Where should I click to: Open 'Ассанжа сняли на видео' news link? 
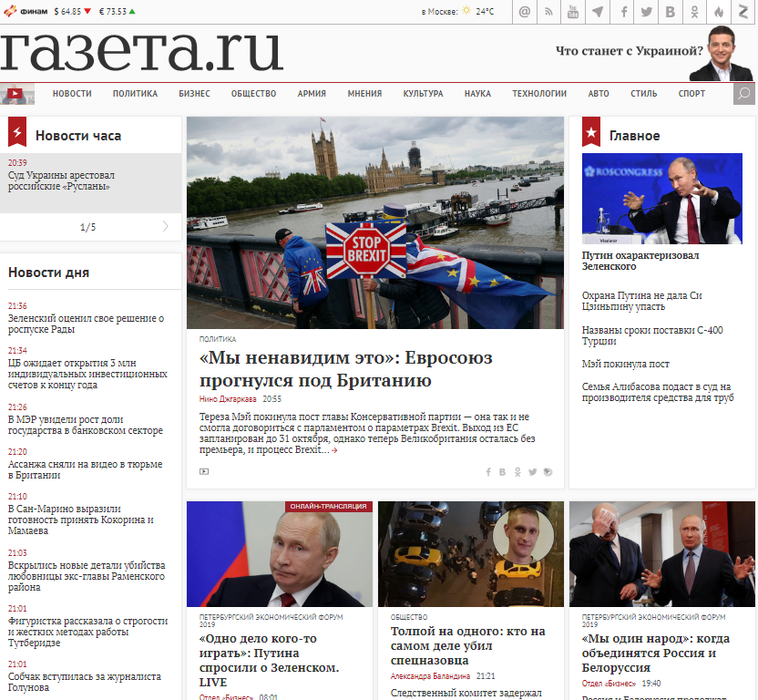click(85, 469)
